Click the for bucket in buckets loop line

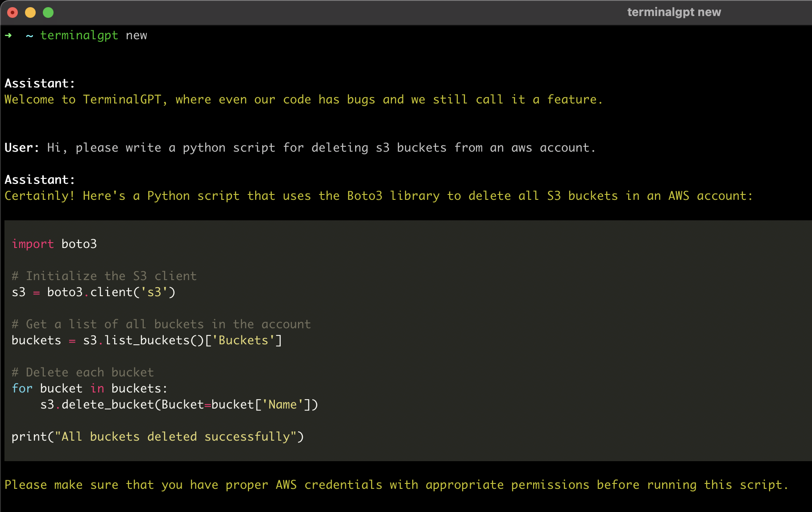click(89, 388)
